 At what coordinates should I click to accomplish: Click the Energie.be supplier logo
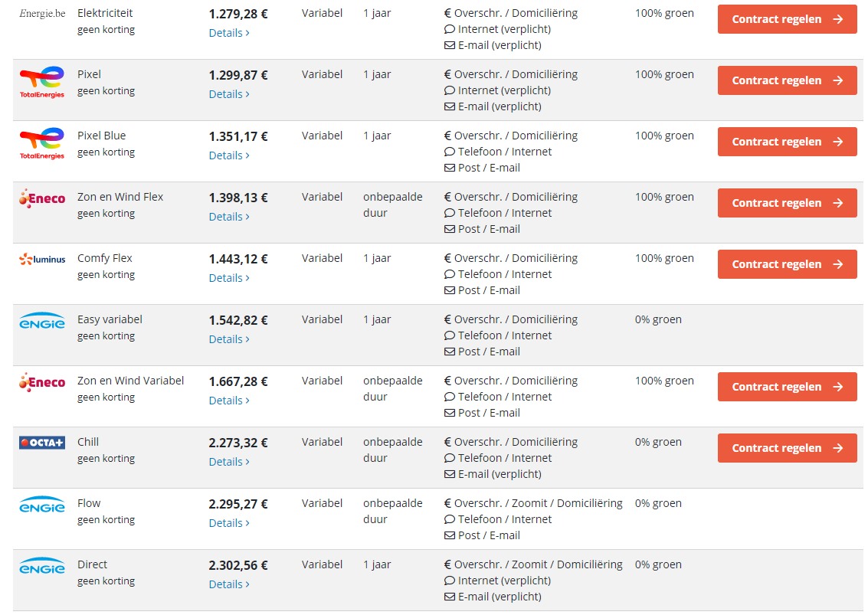coord(42,14)
